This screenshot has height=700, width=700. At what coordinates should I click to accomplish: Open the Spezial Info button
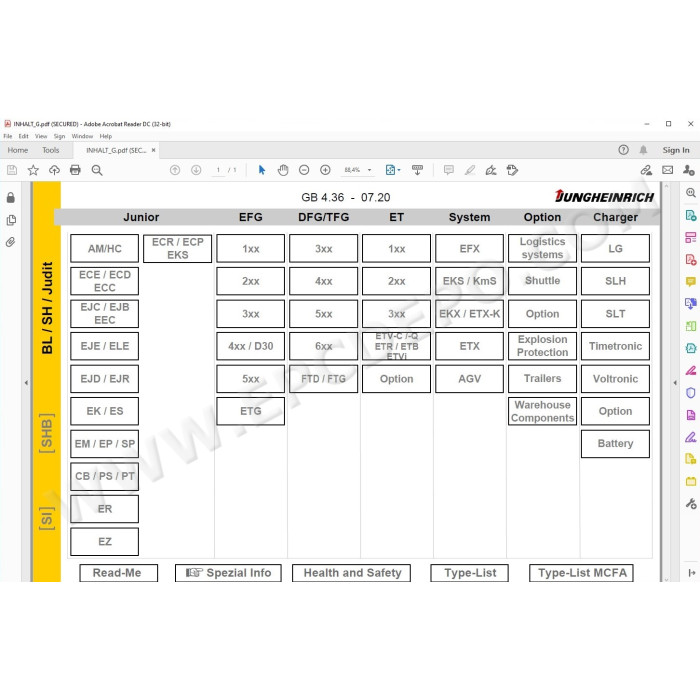228,573
